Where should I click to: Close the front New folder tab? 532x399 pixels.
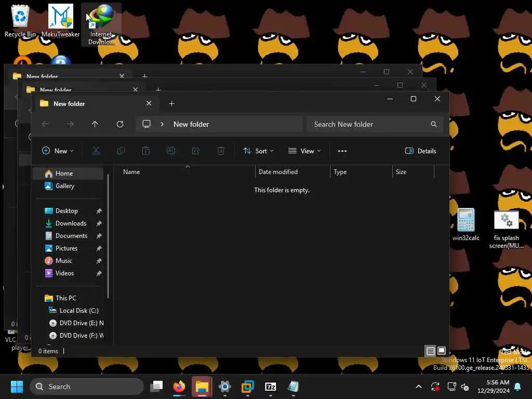click(149, 103)
